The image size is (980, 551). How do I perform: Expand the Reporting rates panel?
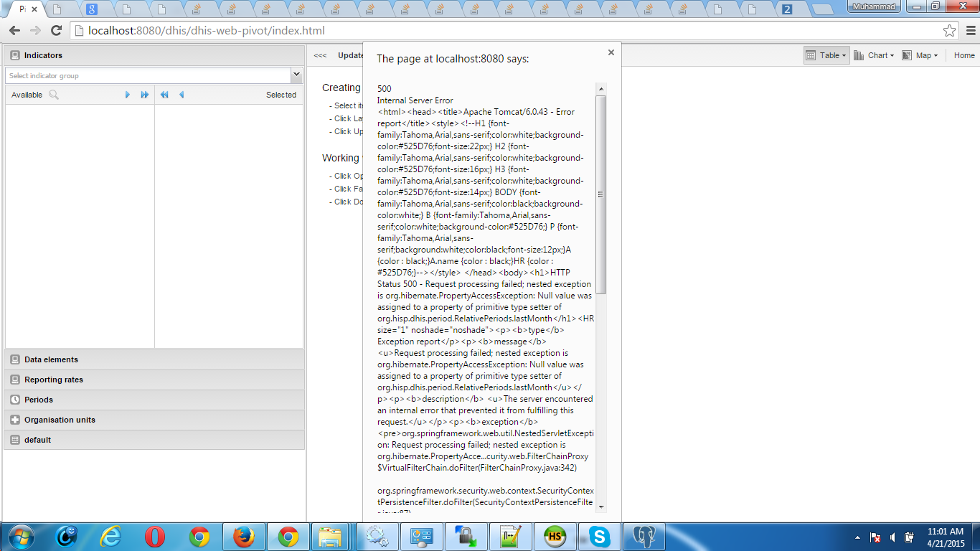pos(154,380)
